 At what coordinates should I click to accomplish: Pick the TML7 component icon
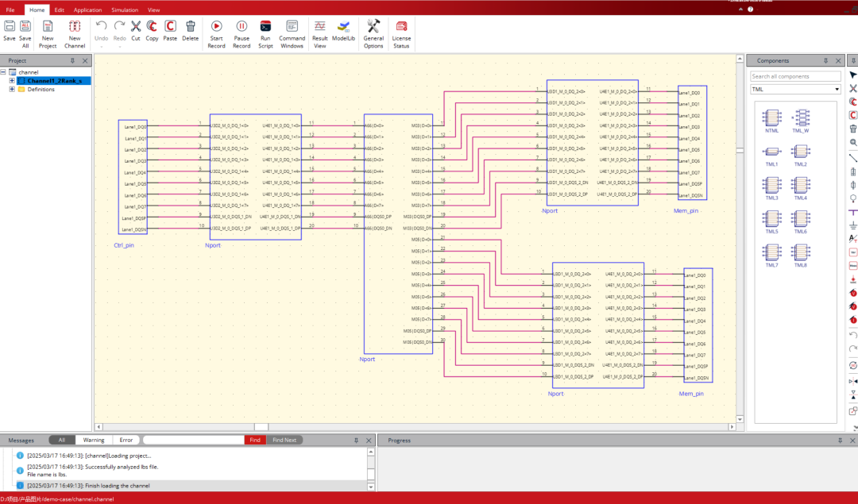coord(771,252)
